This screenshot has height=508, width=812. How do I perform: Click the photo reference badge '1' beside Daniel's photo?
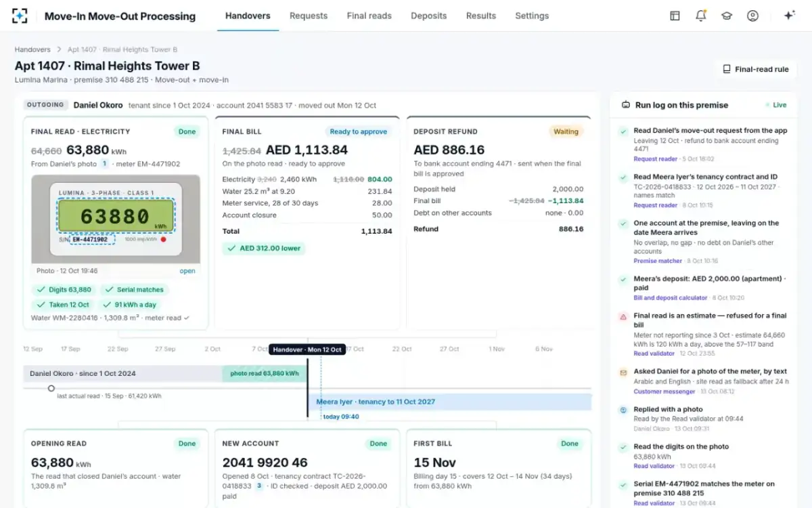104,164
